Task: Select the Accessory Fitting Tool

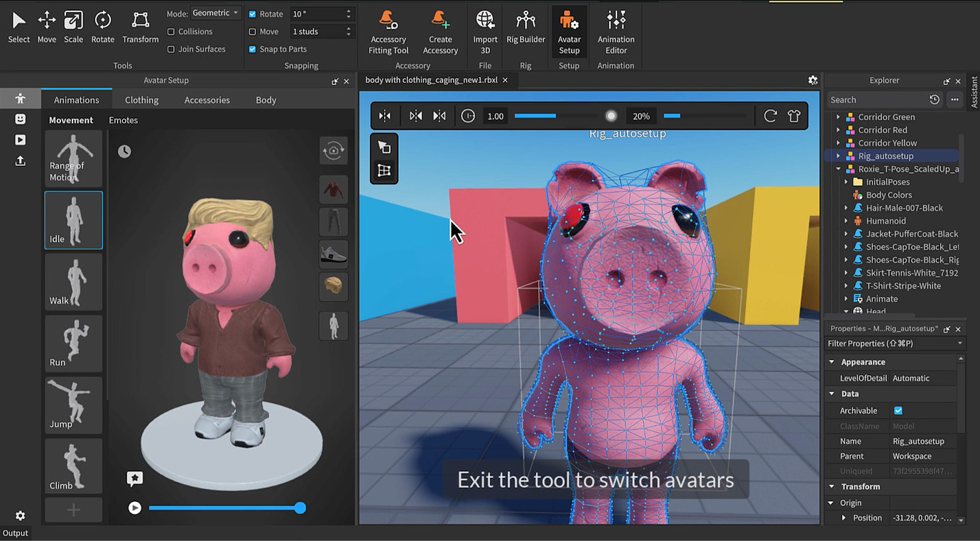Action: [388, 28]
